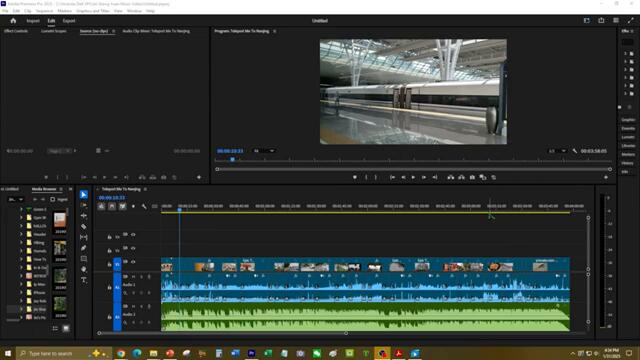Select the Hand tool
Viewport: 640px width, 360px height.
(x=84, y=269)
